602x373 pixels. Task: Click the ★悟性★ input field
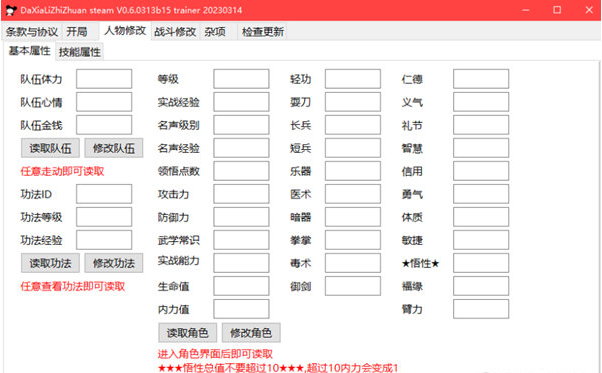(x=481, y=263)
